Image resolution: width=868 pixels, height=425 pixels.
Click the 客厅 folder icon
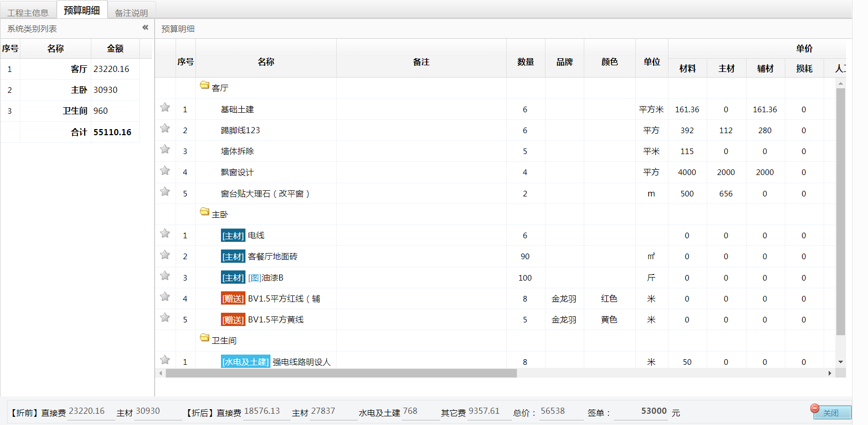[x=205, y=85]
